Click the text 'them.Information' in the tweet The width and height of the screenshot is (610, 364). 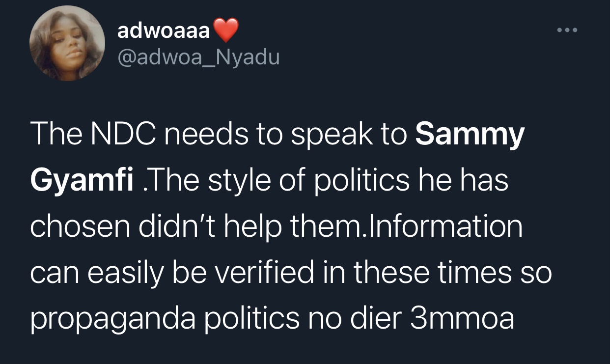[x=405, y=225]
